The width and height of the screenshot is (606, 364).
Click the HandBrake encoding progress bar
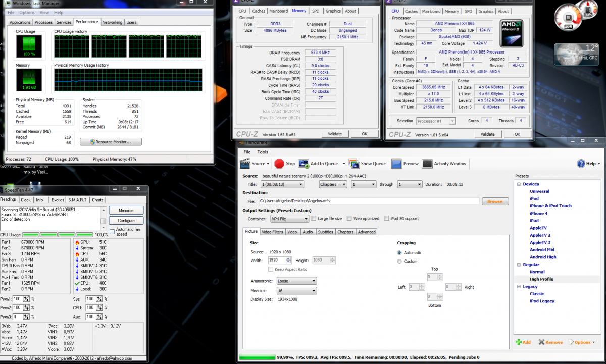tap(257, 357)
